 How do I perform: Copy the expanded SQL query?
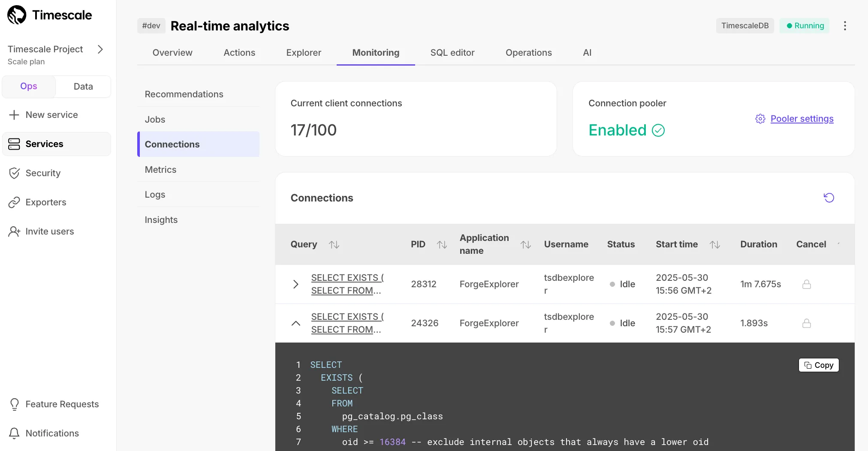pyautogui.click(x=818, y=365)
